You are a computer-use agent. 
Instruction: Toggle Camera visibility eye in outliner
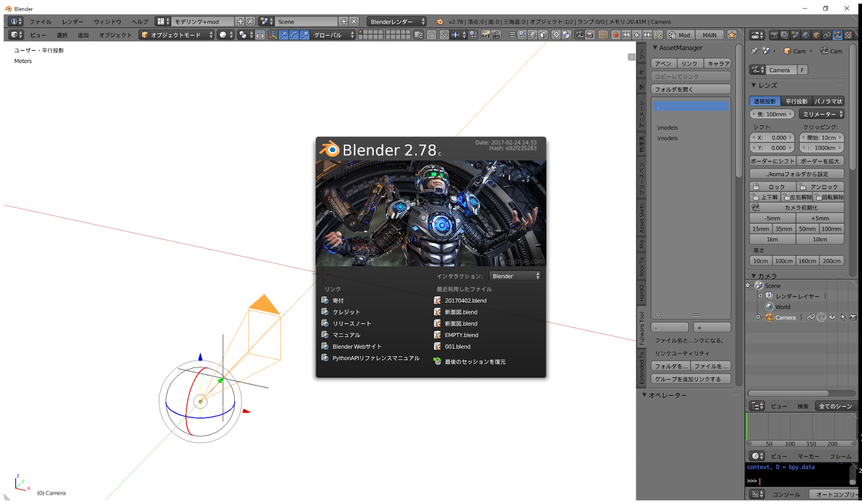click(x=832, y=318)
